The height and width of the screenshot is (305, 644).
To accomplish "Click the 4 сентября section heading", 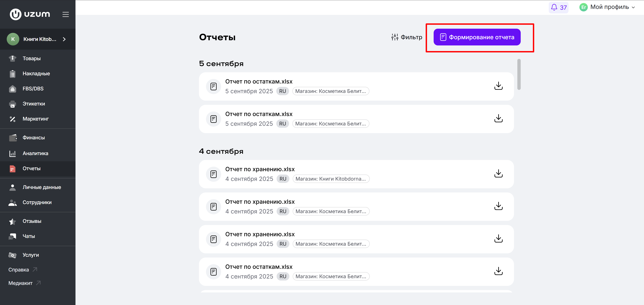I will (221, 151).
